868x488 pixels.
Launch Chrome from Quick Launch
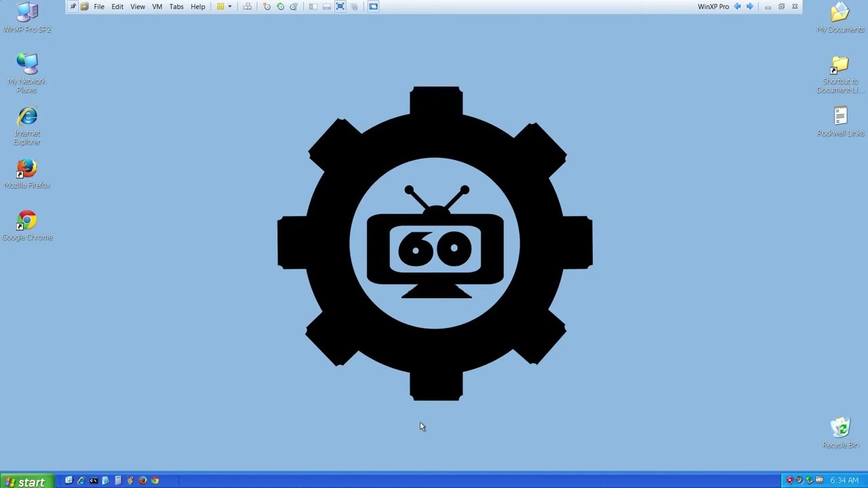(155, 481)
